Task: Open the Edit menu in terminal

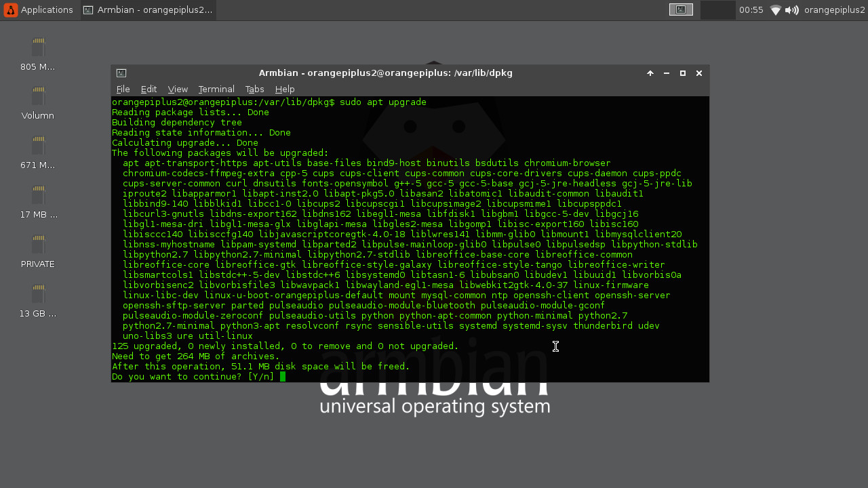Action: pyautogui.click(x=149, y=89)
